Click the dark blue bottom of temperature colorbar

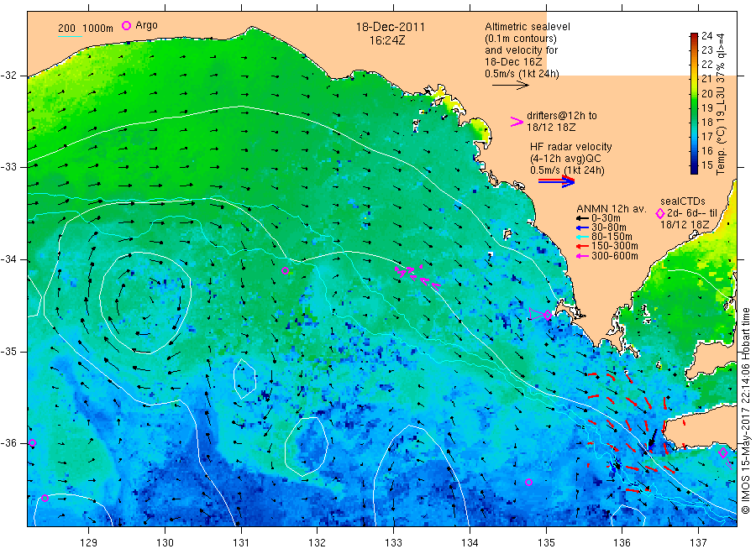694,169
